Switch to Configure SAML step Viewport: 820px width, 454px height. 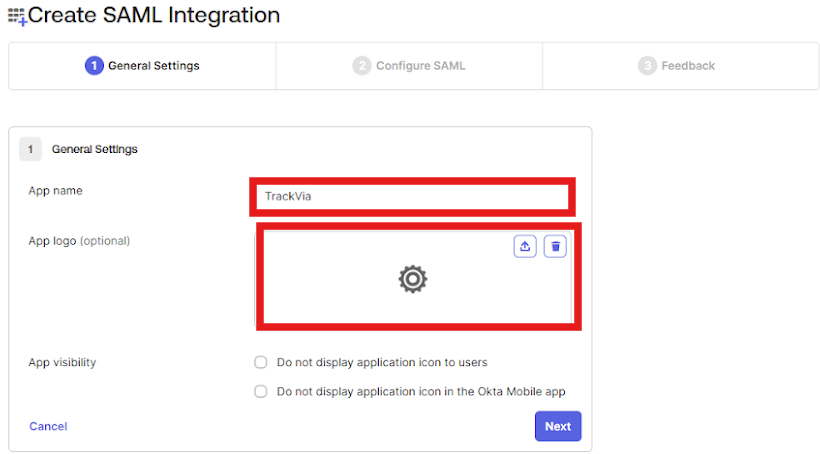[409, 66]
